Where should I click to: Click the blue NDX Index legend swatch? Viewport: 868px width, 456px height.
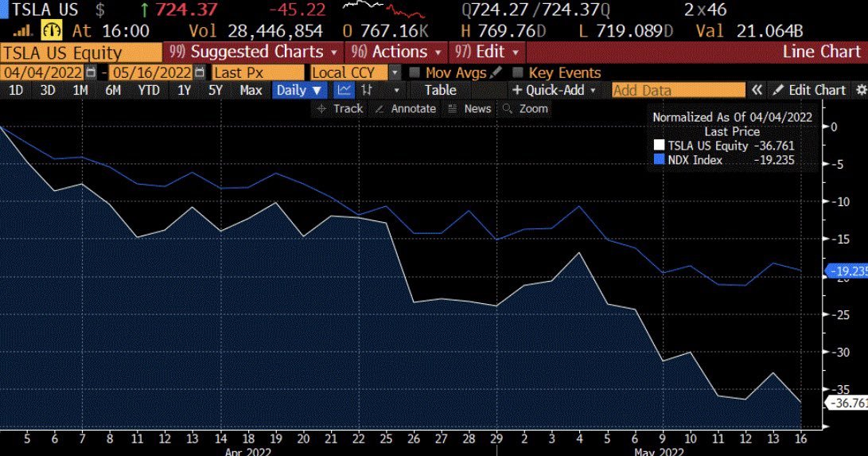click(659, 160)
